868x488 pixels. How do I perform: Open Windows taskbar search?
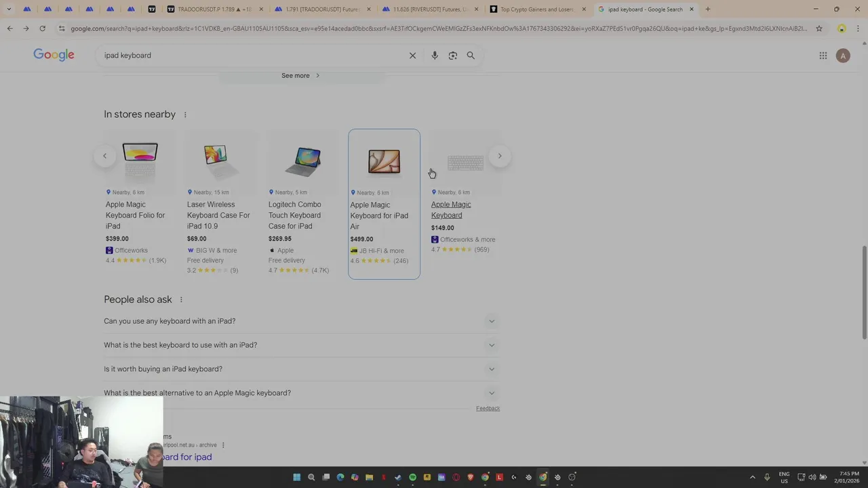(x=311, y=477)
